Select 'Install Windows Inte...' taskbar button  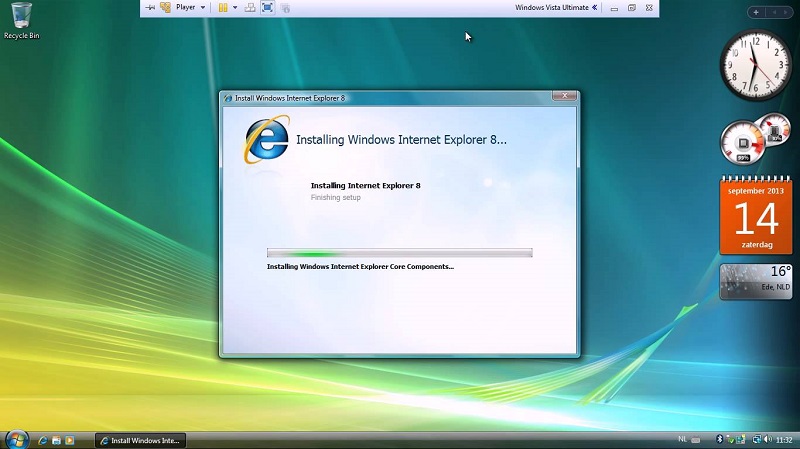pos(140,440)
